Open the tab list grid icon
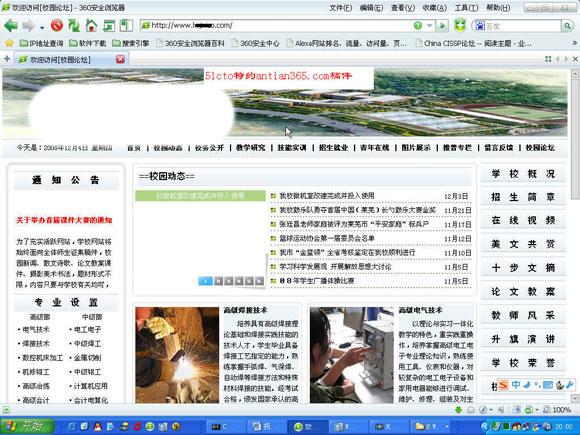The width and height of the screenshot is (580, 435). [x=548, y=59]
